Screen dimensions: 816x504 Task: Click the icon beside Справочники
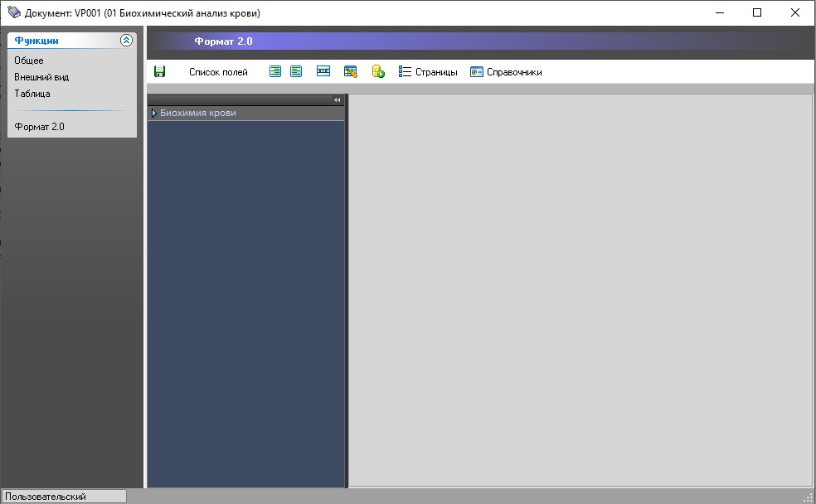[477, 72]
